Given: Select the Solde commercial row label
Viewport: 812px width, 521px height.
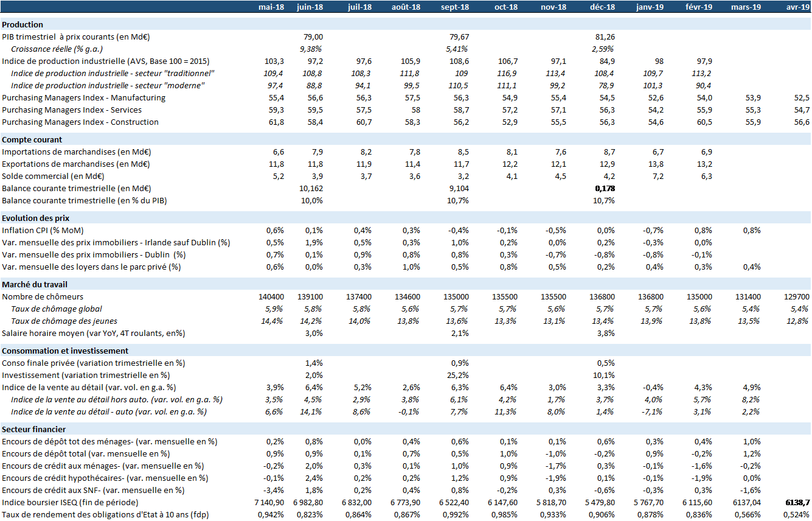Looking at the screenshot, I should click(x=53, y=176).
